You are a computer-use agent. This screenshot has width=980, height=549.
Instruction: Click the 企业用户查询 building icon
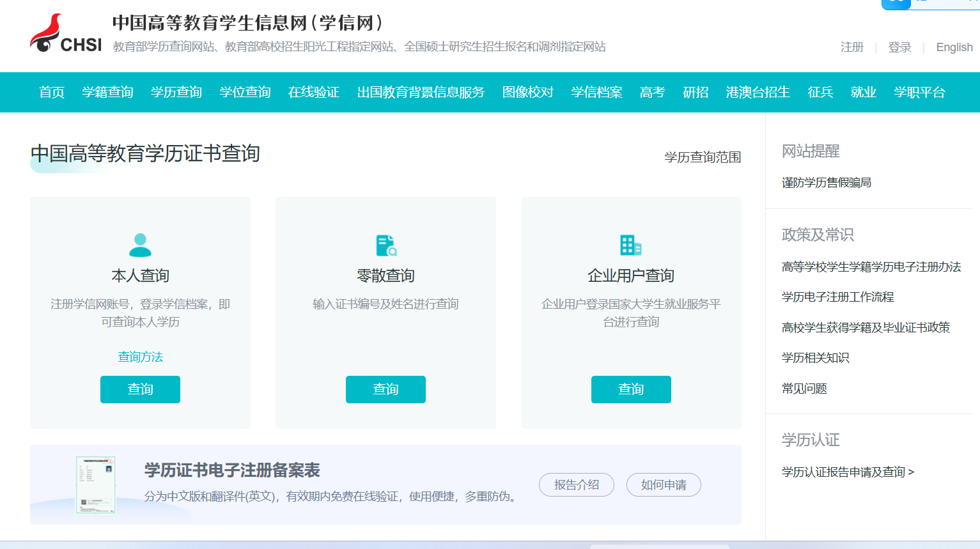coord(631,245)
